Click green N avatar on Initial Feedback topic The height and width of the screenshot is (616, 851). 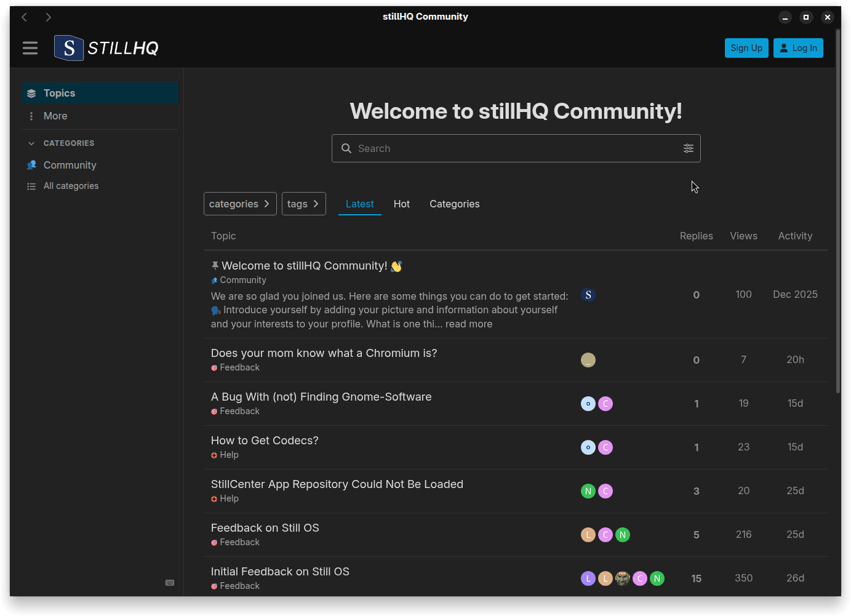point(657,578)
